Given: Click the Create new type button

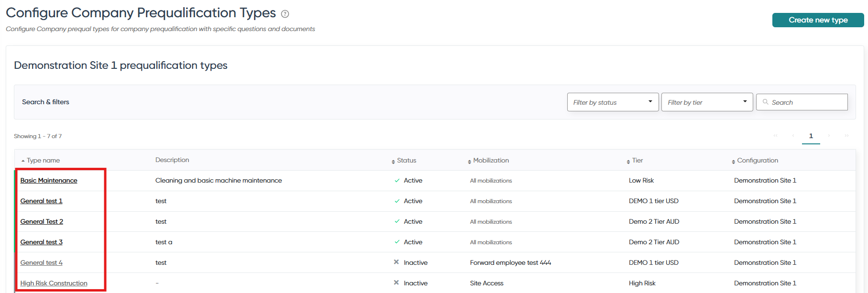Looking at the screenshot, I should (x=818, y=20).
